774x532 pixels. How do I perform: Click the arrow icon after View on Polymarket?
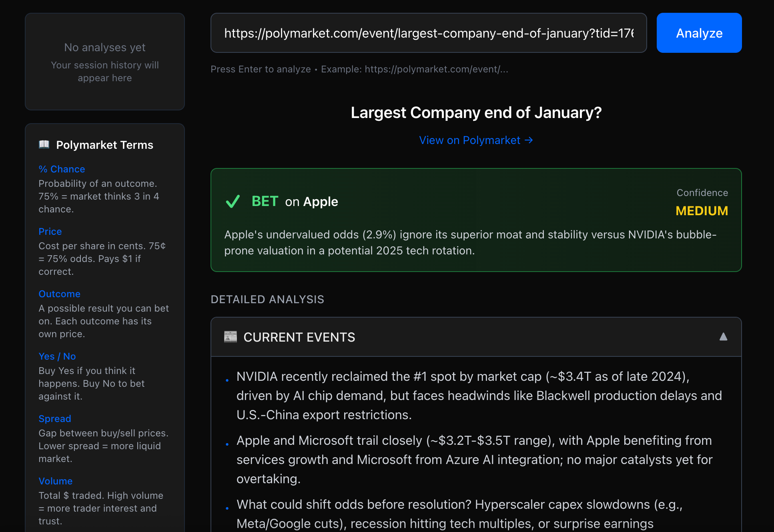pyautogui.click(x=529, y=140)
